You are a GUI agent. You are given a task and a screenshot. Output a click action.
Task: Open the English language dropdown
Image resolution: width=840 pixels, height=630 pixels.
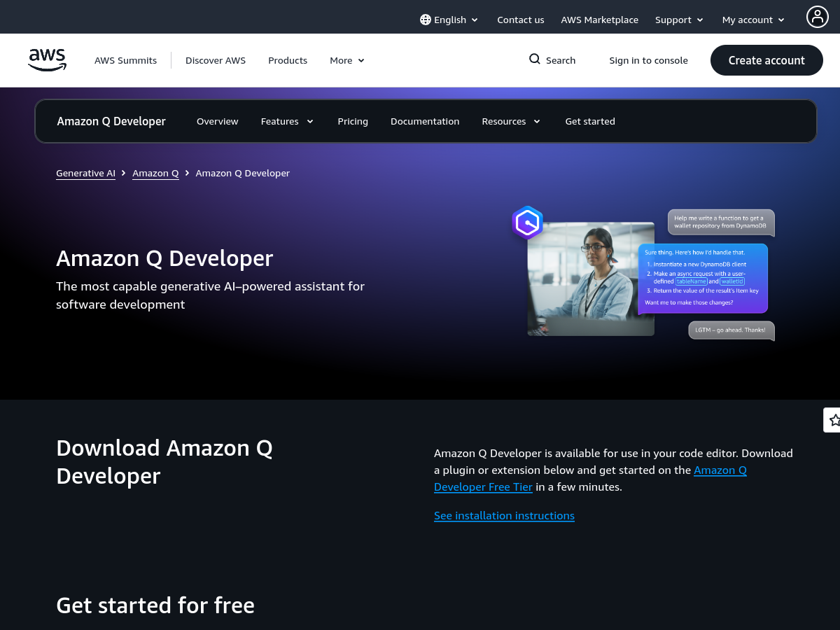(x=449, y=20)
